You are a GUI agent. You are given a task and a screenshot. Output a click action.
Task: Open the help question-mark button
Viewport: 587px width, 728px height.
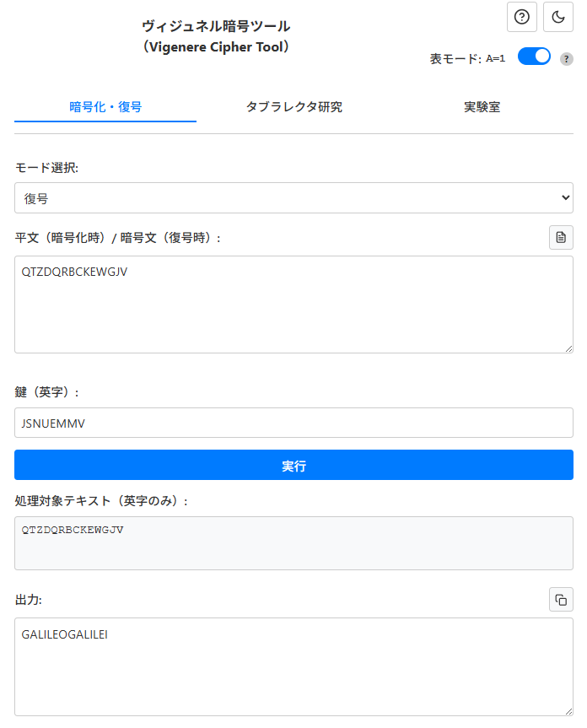point(521,17)
